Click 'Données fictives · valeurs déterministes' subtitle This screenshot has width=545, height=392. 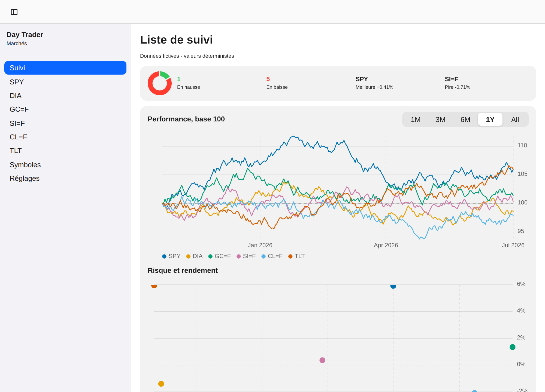click(x=187, y=56)
